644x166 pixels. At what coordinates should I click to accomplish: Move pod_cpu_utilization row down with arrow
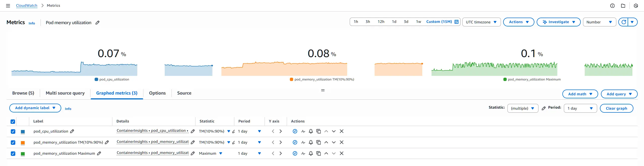(334, 131)
